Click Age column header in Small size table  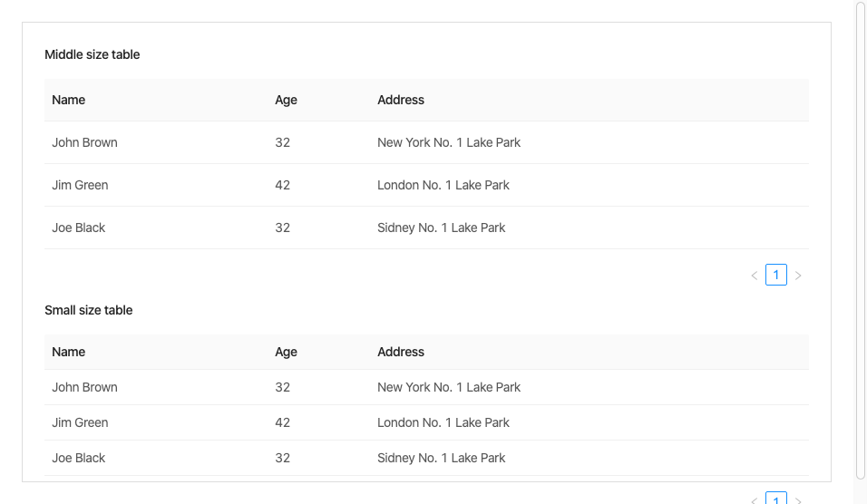[x=286, y=352]
